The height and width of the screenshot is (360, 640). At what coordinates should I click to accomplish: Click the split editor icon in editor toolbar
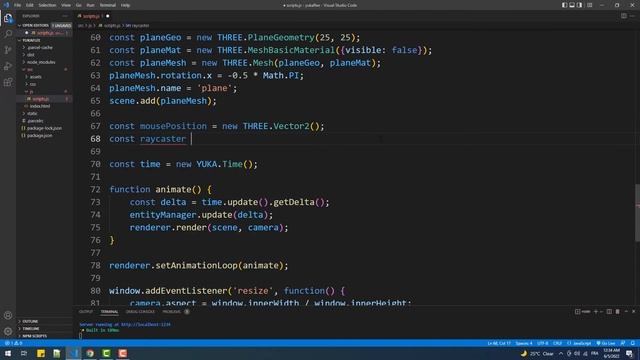point(624,16)
